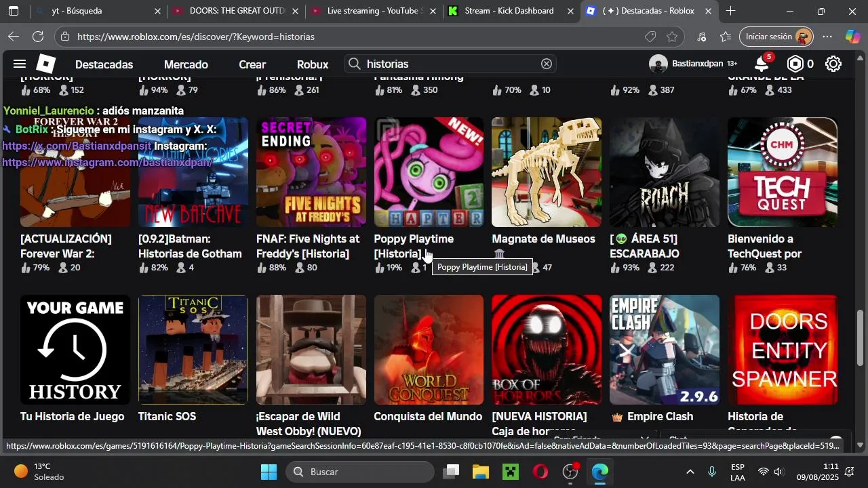The height and width of the screenshot is (488, 868).
Task: Focus the Roblox search field with historias
Action: tap(451, 64)
